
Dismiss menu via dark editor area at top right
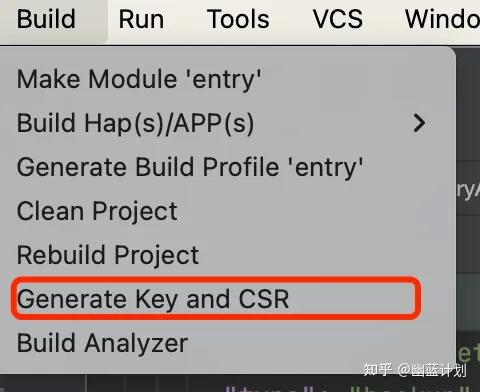tap(468, 100)
